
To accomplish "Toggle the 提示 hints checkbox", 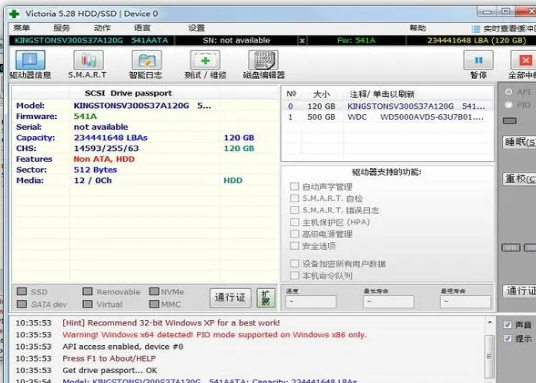I will tap(508, 339).
